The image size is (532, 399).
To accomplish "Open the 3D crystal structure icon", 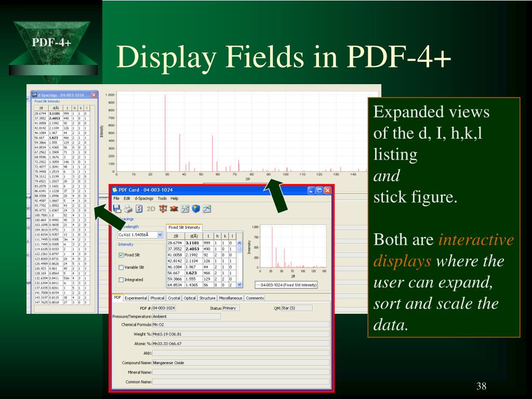I will click(163, 209).
